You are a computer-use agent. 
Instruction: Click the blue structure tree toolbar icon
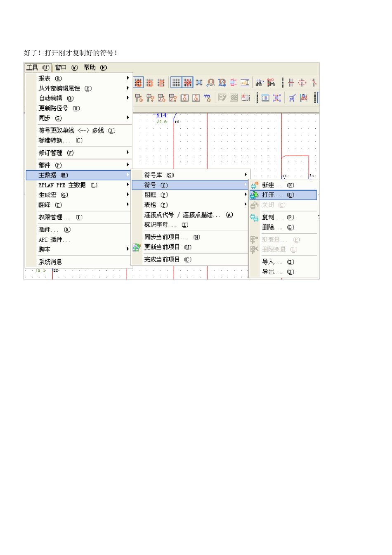[277, 98]
